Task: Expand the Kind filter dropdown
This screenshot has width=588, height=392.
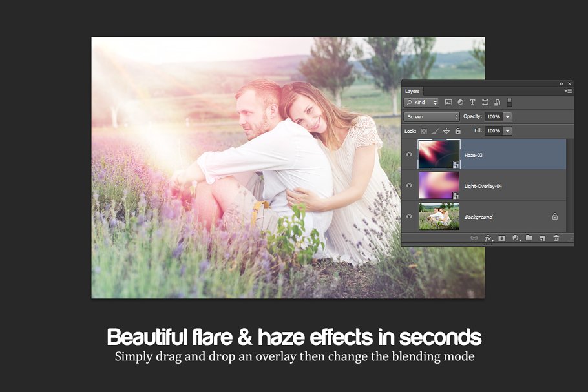Action: [436, 102]
